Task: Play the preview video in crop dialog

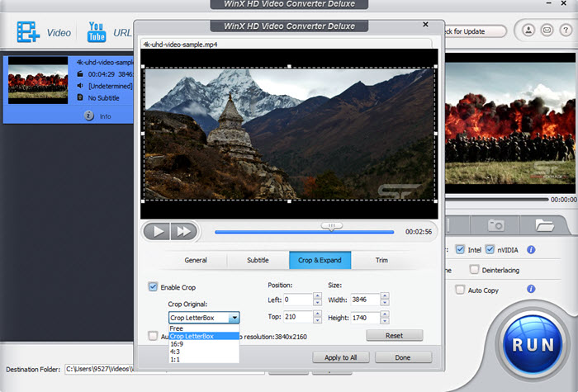Action: (x=157, y=231)
